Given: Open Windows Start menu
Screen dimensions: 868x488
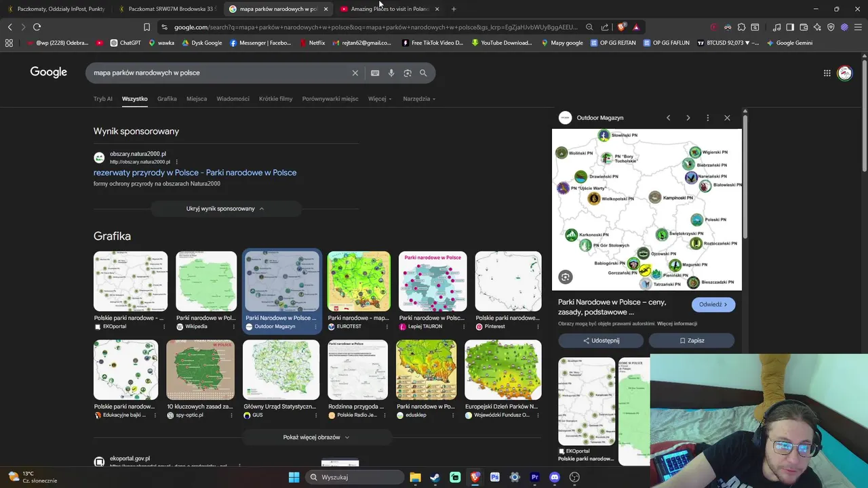Looking at the screenshot, I should (x=294, y=477).
